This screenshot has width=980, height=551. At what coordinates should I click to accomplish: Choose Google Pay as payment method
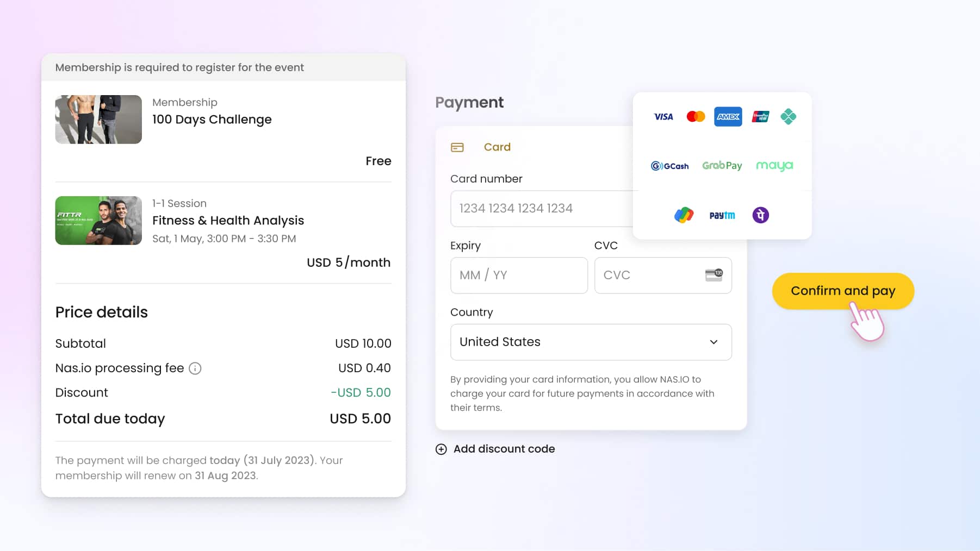684,215
